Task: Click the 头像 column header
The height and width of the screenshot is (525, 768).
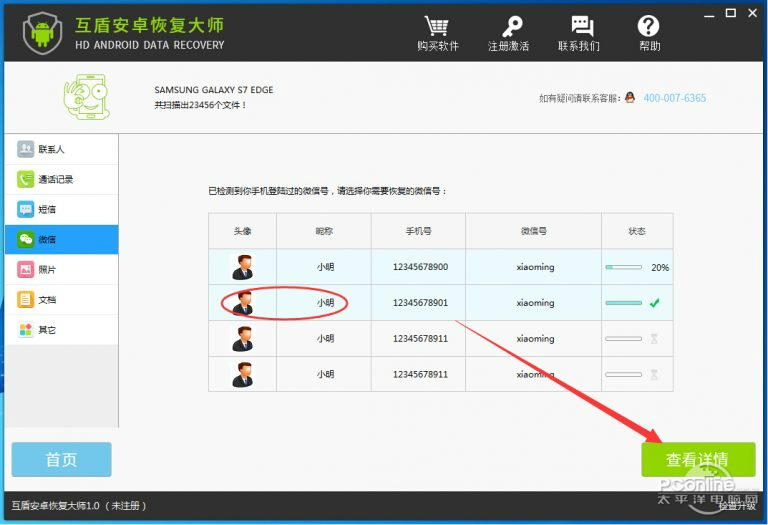Action: tap(242, 231)
